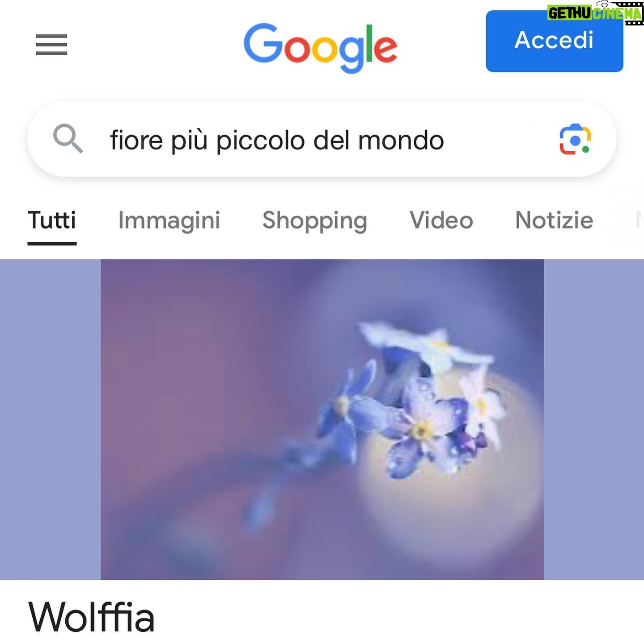Image resolution: width=644 pixels, height=644 pixels.
Task: Click the Wolffia heading
Action: (x=92, y=618)
